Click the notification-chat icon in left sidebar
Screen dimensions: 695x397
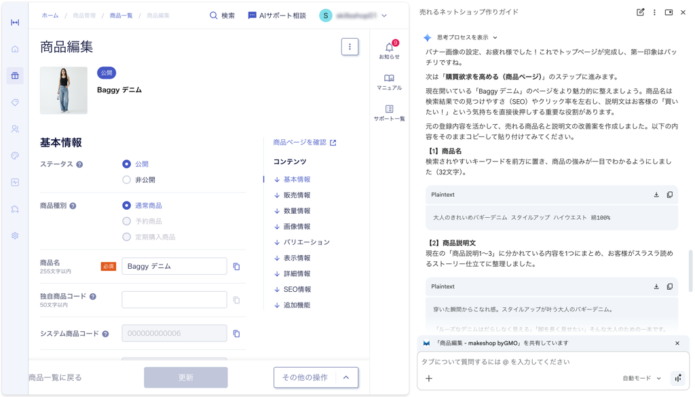coord(15,209)
